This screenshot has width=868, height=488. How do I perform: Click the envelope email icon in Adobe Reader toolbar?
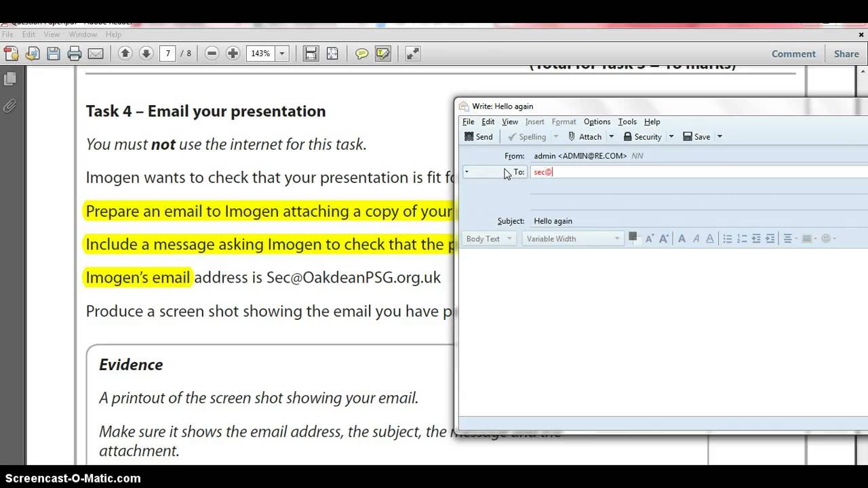(x=96, y=54)
